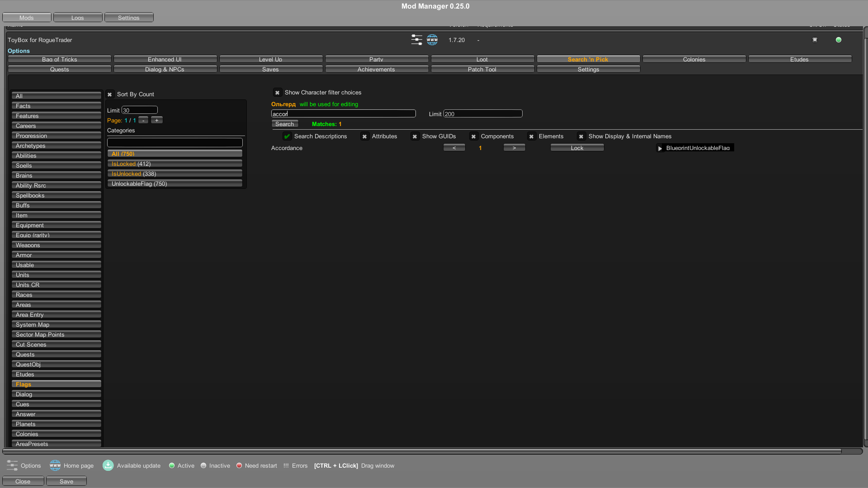Viewport: 868px width, 488px height.
Task: Select Weapons in blueprint type list
Action: click(57, 245)
